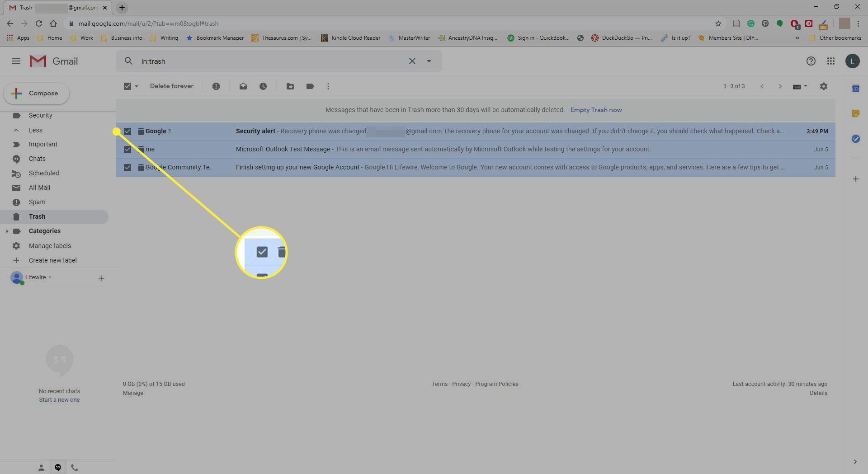Viewport: 868px width, 474px height.
Task: Open the Kindle Cloud Reader bookmark
Action: 351,38
